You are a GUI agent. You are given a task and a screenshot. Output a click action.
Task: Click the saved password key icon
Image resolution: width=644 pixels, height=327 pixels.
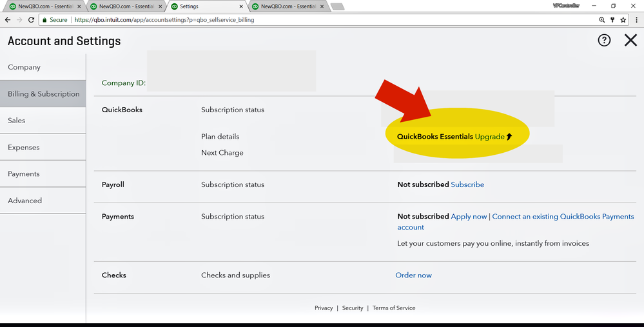point(612,20)
